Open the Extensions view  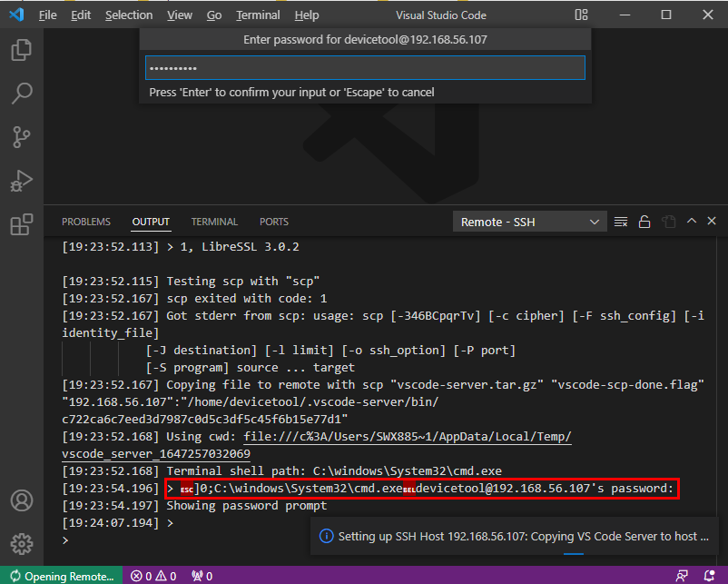(x=22, y=224)
